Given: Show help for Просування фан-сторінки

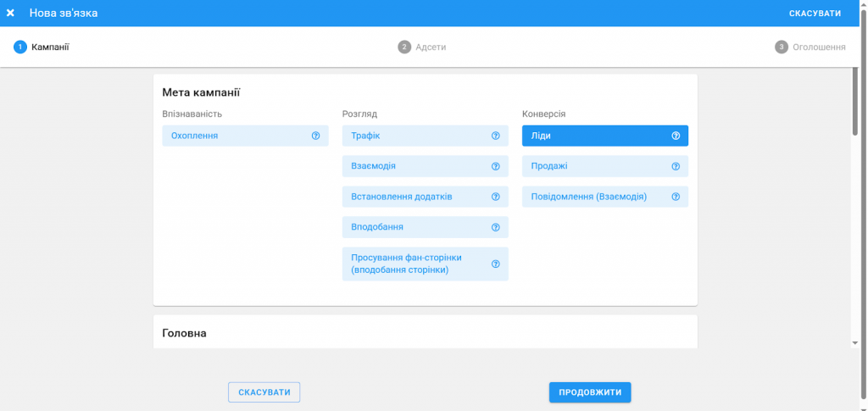Looking at the screenshot, I should (495, 264).
